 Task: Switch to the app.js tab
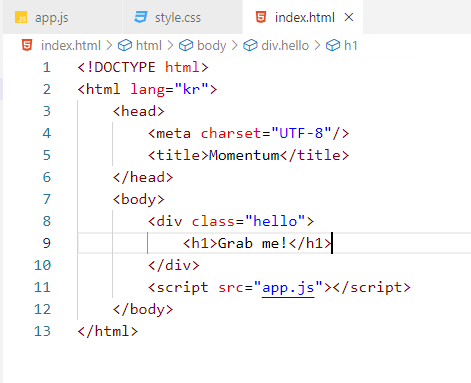pos(62,17)
